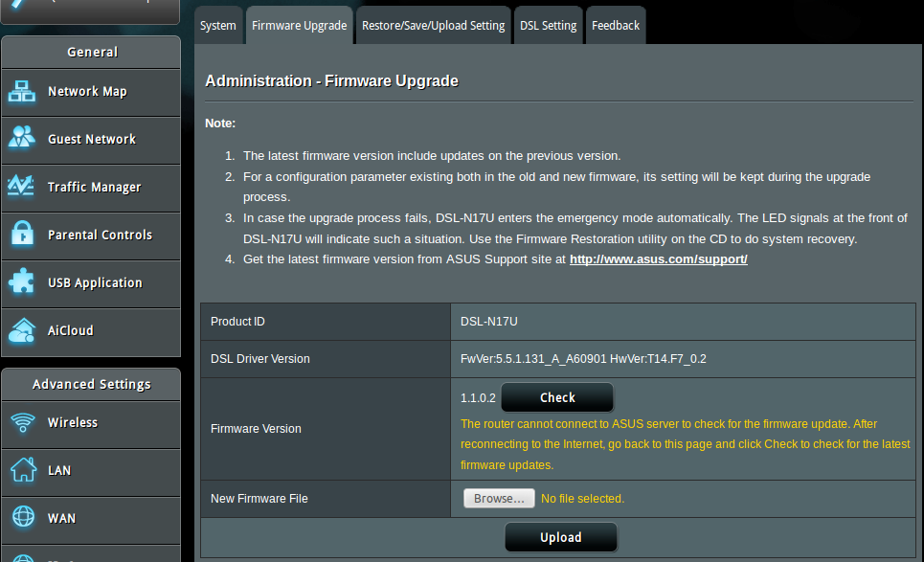Click the Traffic Manager graph icon
This screenshot has width=924, height=562.
tap(21, 186)
